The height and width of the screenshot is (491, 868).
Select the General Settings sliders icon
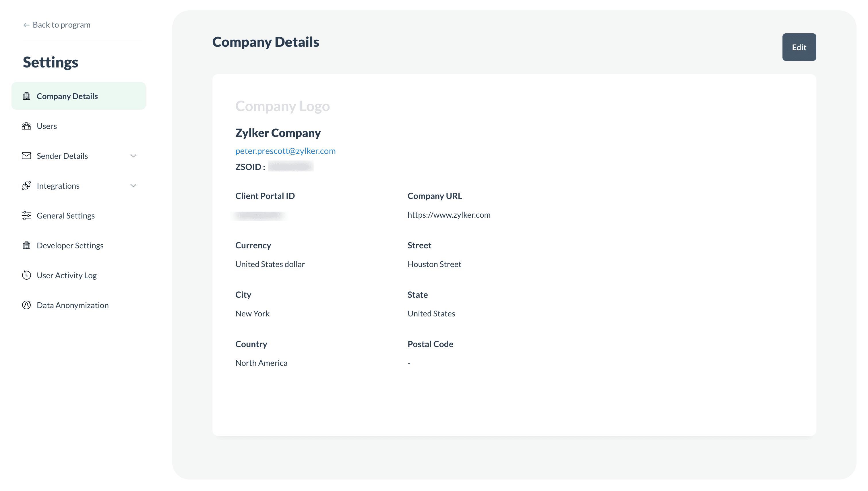(26, 215)
